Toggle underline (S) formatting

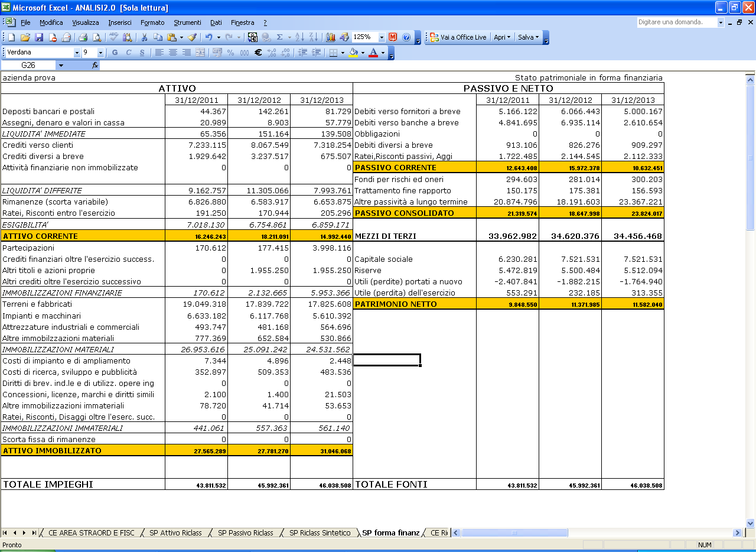pos(142,53)
